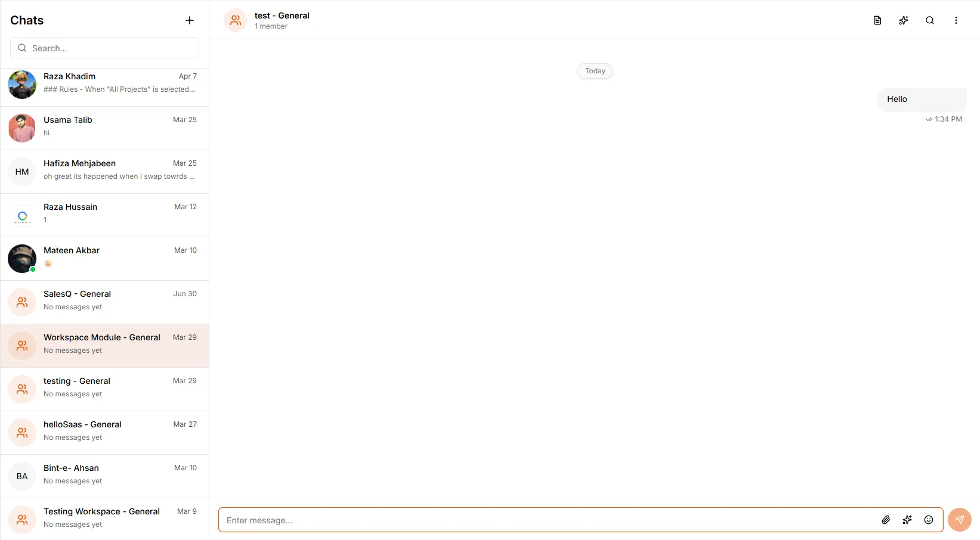
Task: Open the emoji picker
Action: point(929,520)
